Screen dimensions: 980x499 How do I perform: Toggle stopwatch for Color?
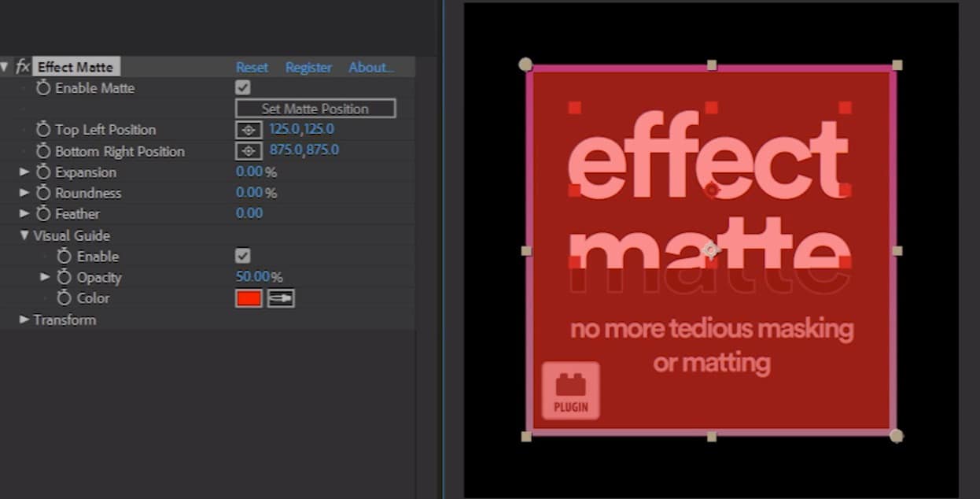64,298
